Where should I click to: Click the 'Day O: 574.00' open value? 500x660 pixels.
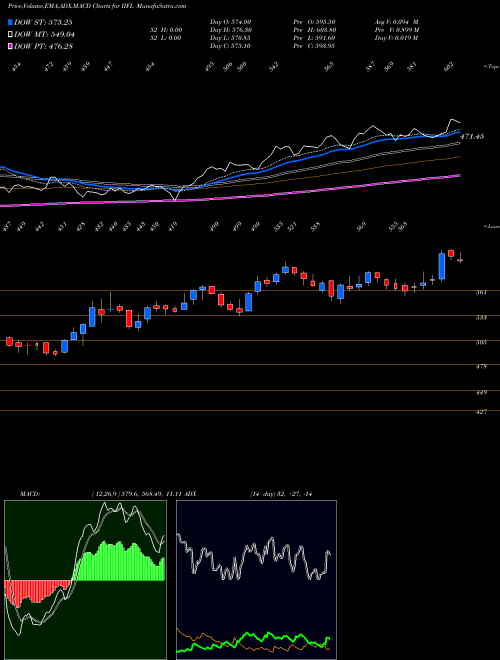pyautogui.click(x=230, y=22)
